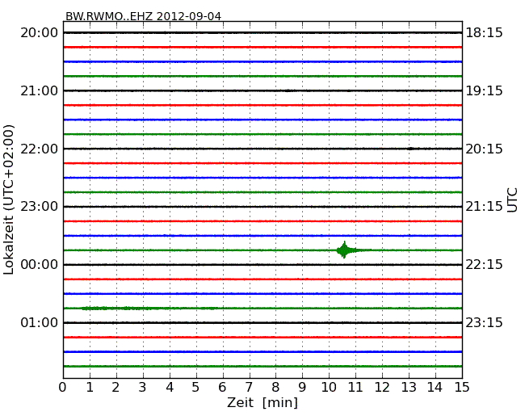Viewport: 525px width, 420px height.
Task: Click the 21:00 local time label
Action: [40, 90]
